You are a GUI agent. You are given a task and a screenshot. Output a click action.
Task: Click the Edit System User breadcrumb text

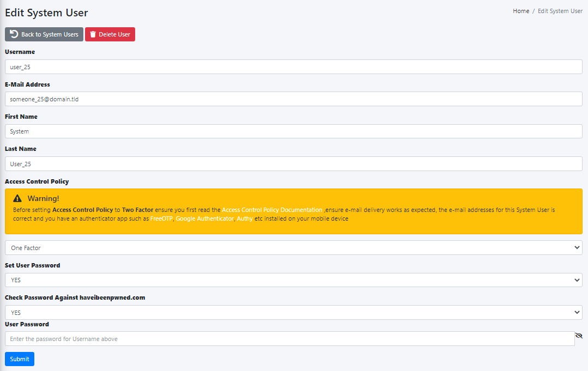point(560,11)
